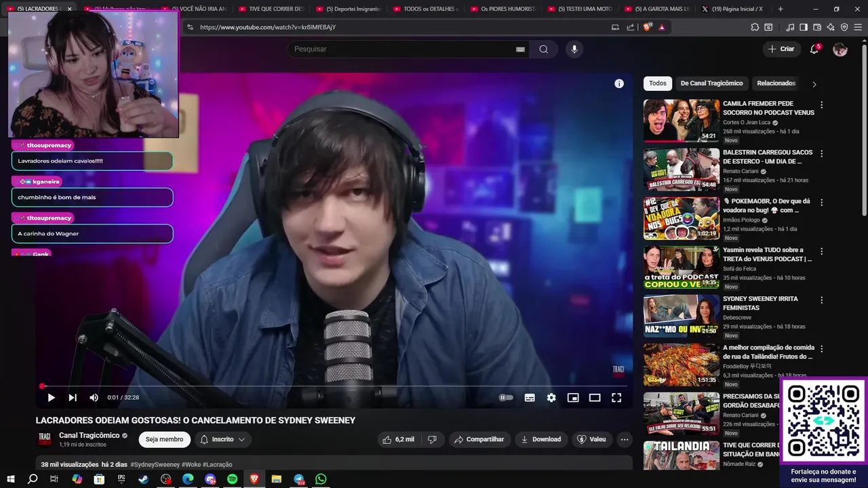Toggle the autoplay switch
868x488 pixels.
[x=506, y=398]
